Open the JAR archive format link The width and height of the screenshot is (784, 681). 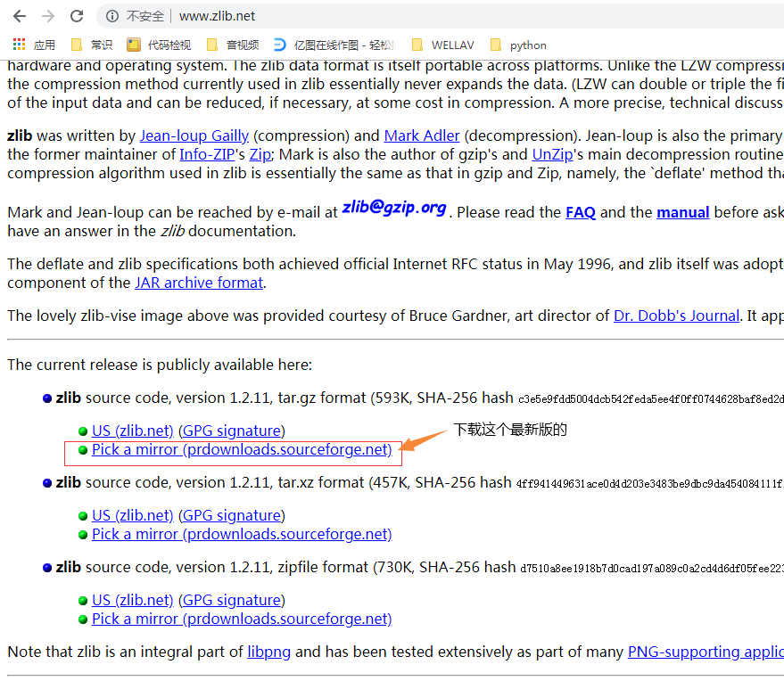199,283
